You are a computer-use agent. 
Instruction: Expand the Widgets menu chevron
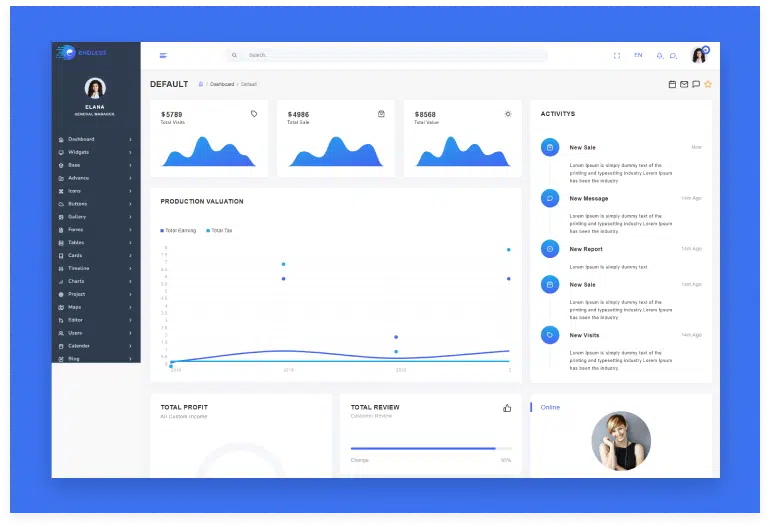tap(130, 152)
